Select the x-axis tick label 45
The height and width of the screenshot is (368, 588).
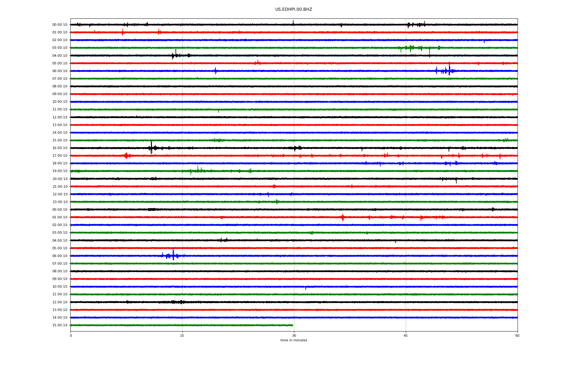405,335
